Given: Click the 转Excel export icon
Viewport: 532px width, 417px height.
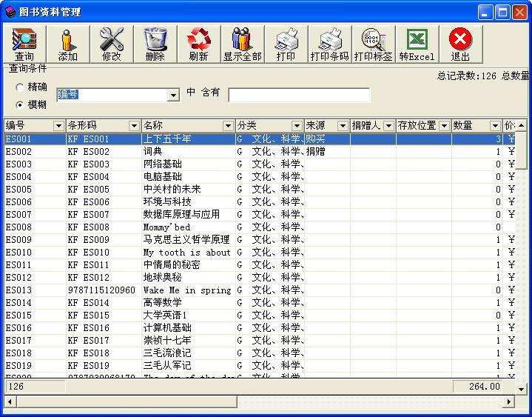Looking at the screenshot, I should [x=417, y=44].
